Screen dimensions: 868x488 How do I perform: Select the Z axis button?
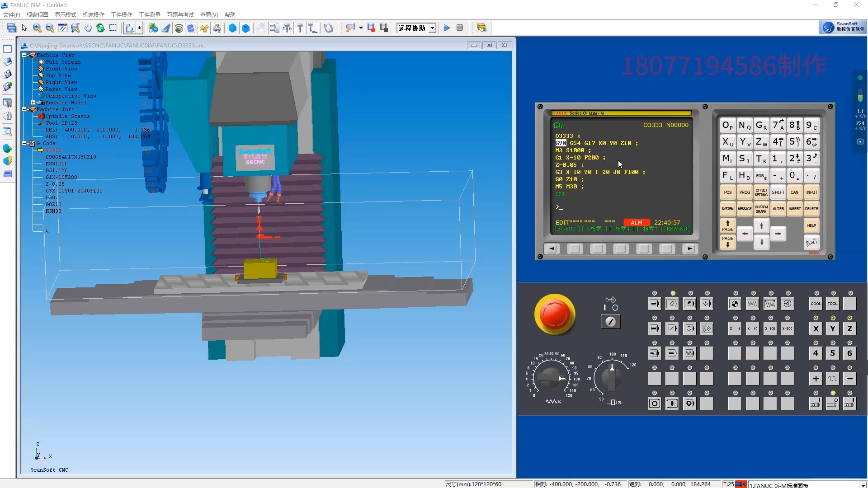pyautogui.click(x=850, y=328)
